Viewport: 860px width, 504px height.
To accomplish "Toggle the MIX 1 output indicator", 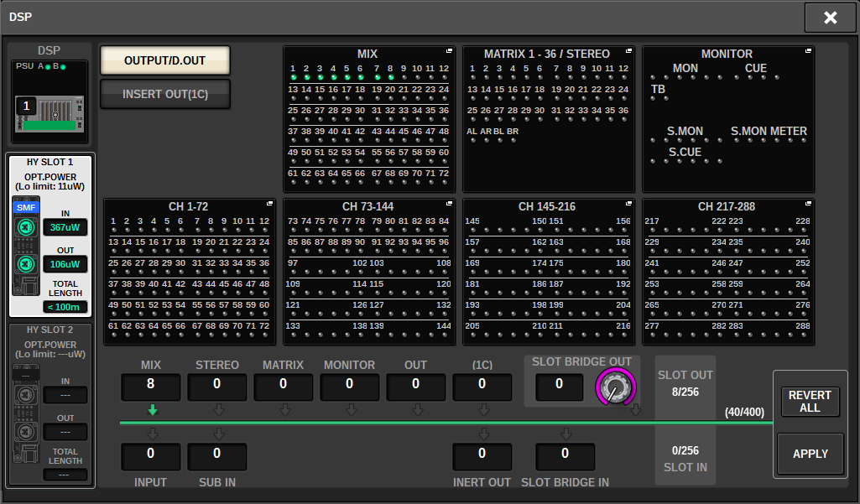I will [x=293, y=77].
